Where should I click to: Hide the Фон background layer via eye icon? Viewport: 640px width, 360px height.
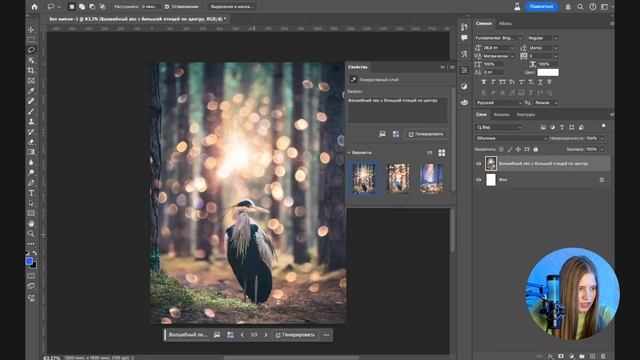tap(479, 180)
